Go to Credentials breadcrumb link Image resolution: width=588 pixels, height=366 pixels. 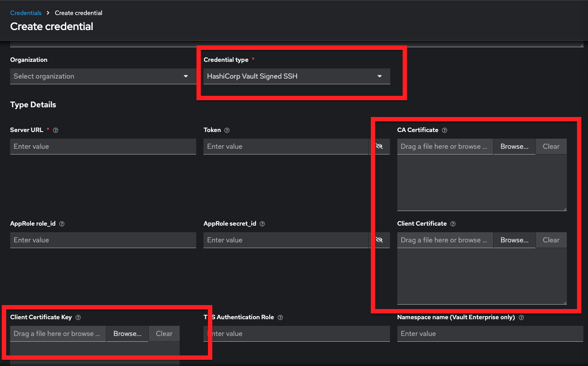click(x=26, y=13)
